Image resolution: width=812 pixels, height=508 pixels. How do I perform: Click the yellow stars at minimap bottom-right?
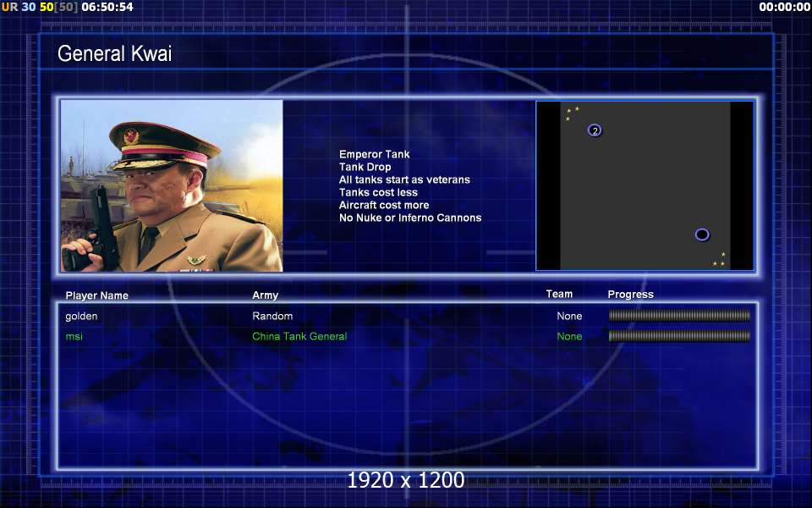[719, 260]
